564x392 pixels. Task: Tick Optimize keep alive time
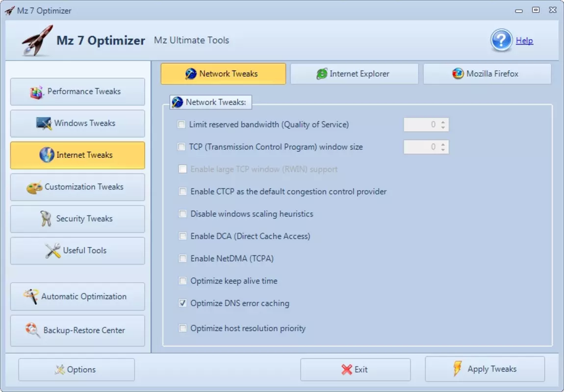tap(183, 281)
